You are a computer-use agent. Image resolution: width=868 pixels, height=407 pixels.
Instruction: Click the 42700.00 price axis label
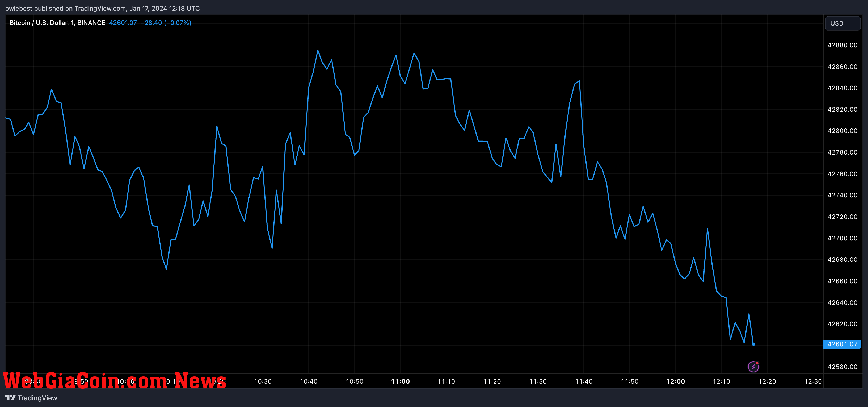(842, 238)
